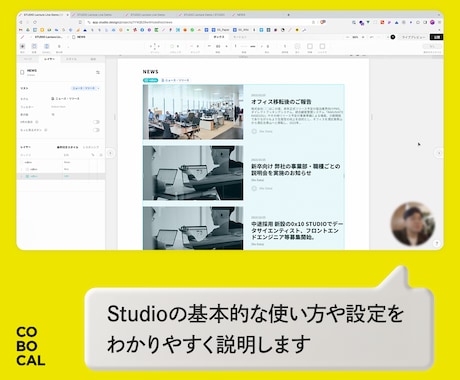460x380 pixels.
Task: Open the NEWS page breadcrumb in the editor header
Action: click(x=79, y=37)
